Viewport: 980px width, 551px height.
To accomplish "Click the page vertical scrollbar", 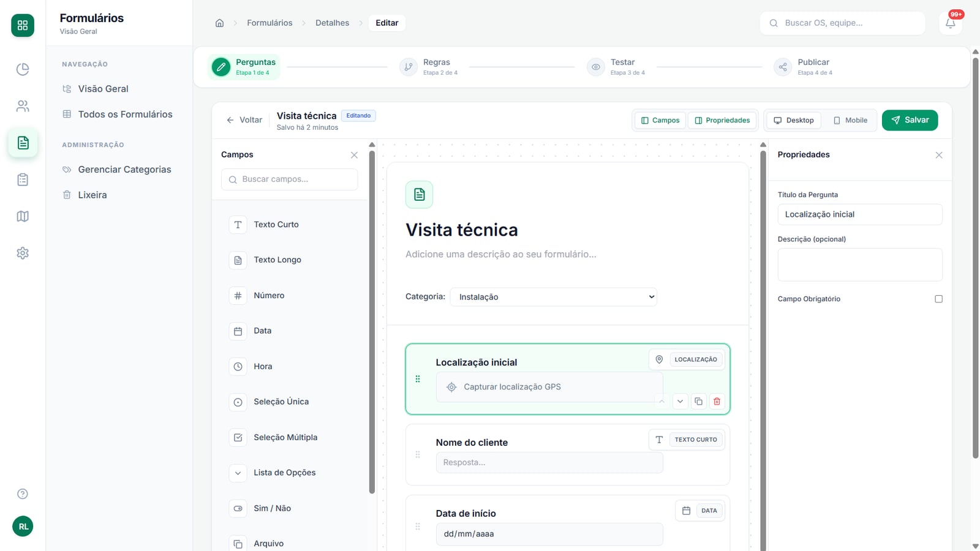I will 975,257.
